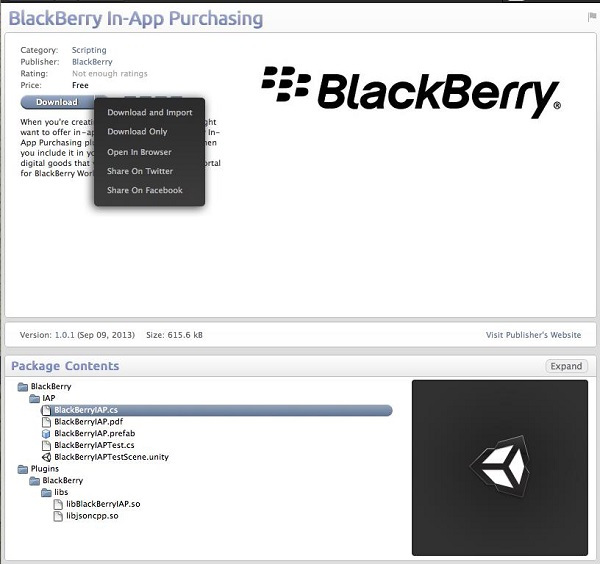The width and height of the screenshot is (600, 564).
Task: Click the BlackBerryIAP.prefab cube icon
Action: click(x=46, y=434)
